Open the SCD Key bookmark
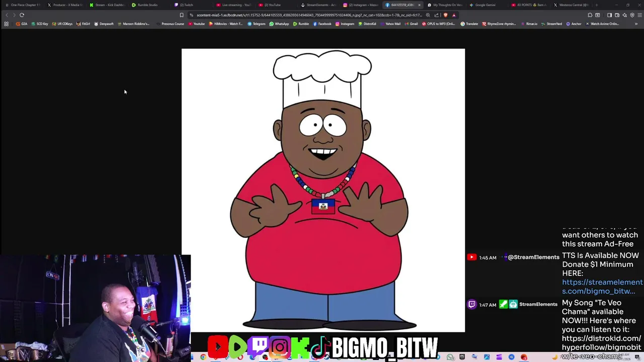The height and width of the screenshot is (362, 644). point(39,24)
